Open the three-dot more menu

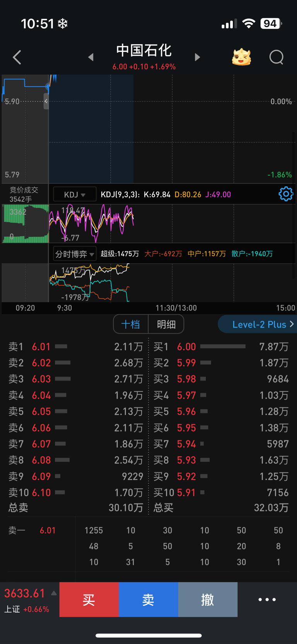click(267, 599)
